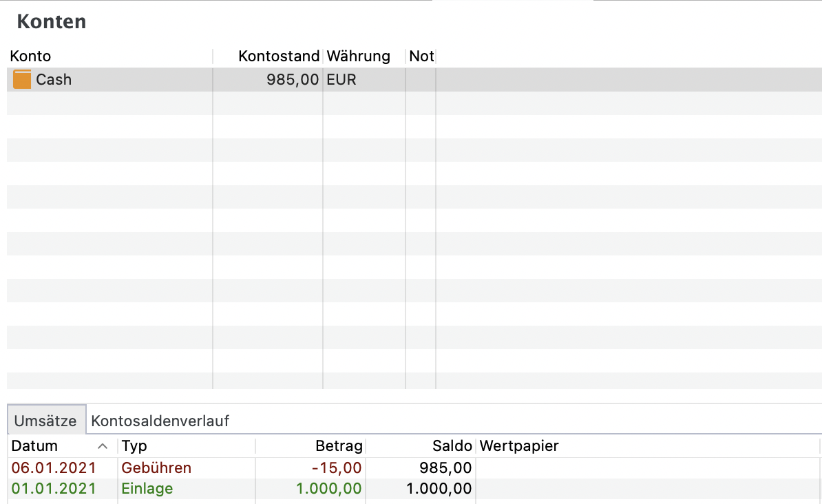Click the Währung column header
The width and height of the screenshot is (822, 504).
(x=358, y=56)
